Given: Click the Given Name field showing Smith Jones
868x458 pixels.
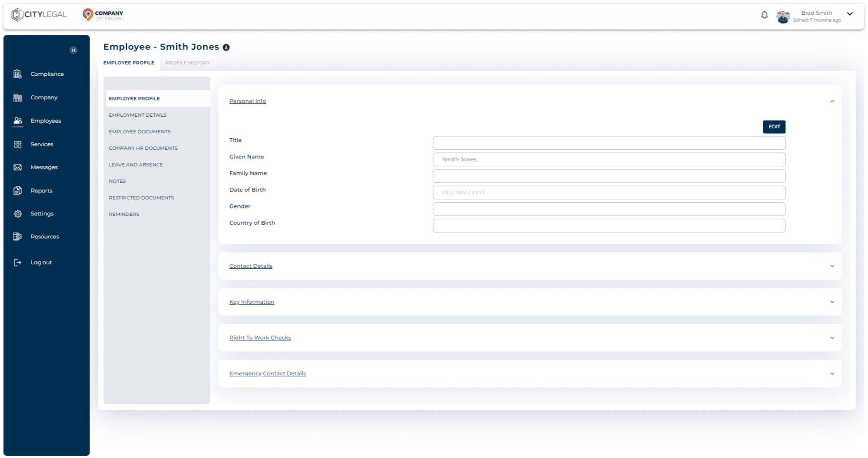Looking at the screenshot, I should [x=609, y=159].
